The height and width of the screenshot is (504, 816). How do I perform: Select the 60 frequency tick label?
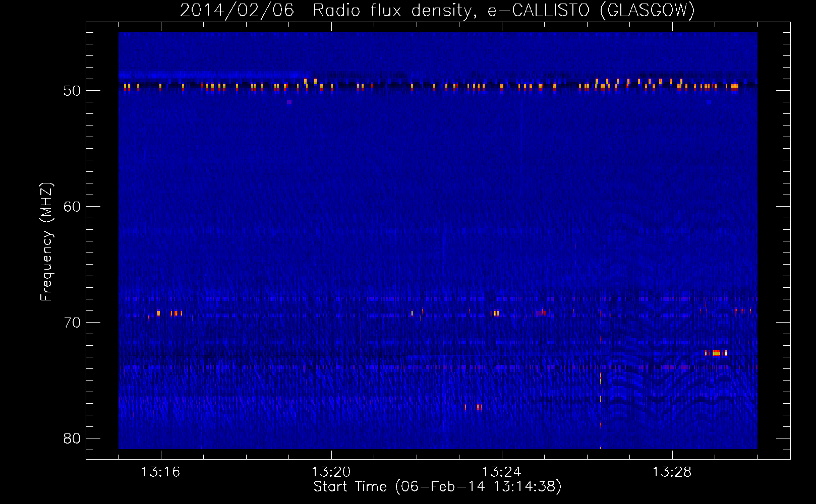coord(72,207)
